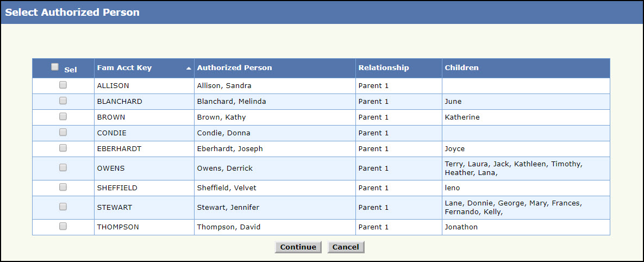Click the Fam Acct Key header label

(x=124, y=68)
